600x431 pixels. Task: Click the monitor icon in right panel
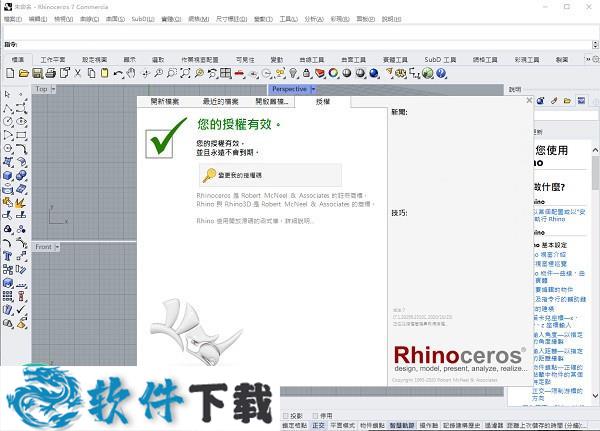581,101
